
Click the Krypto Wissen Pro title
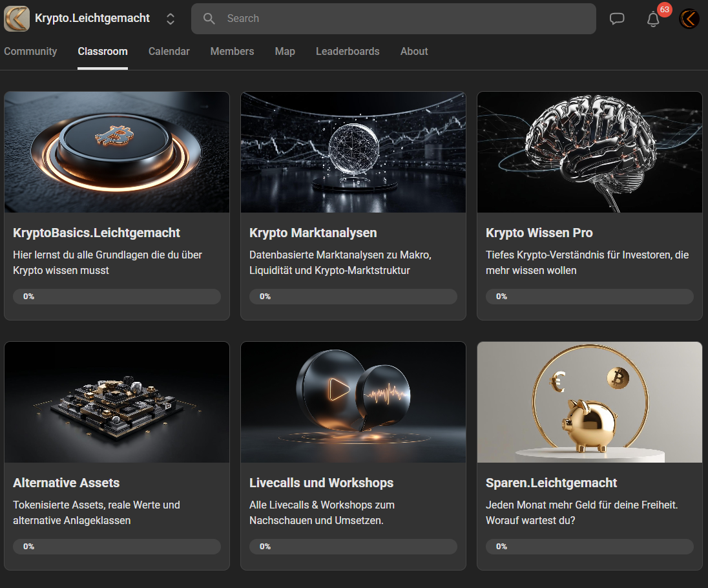[539, 233]
